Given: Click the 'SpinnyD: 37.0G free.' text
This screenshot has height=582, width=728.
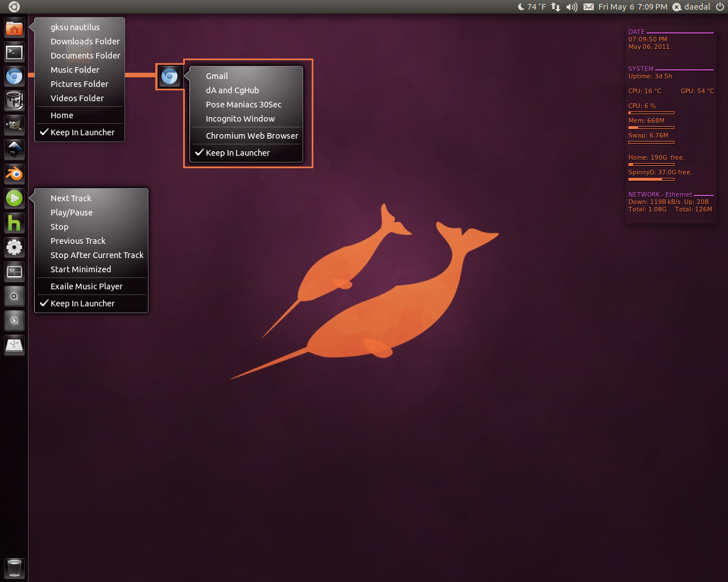Looking at the screenshot, I should tap(660, 172).
